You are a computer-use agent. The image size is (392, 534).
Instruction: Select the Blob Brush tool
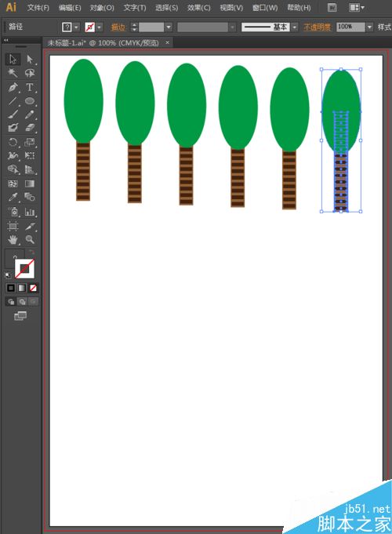coord(13,128)
